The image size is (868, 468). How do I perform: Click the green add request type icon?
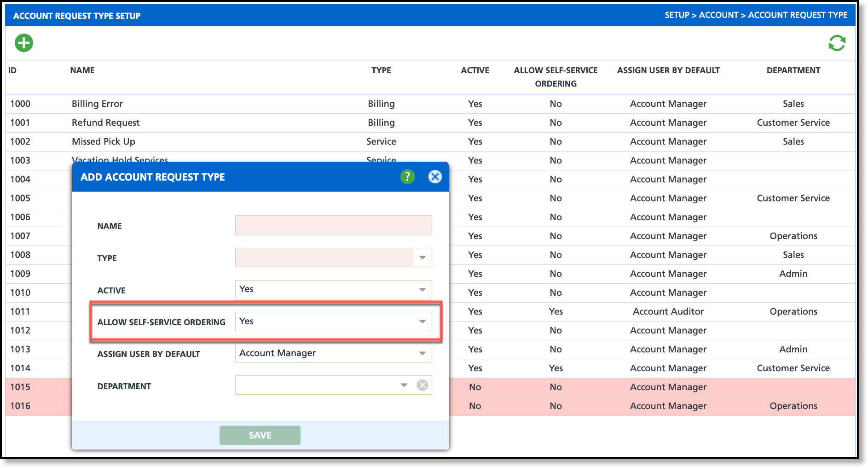[24, 43]
